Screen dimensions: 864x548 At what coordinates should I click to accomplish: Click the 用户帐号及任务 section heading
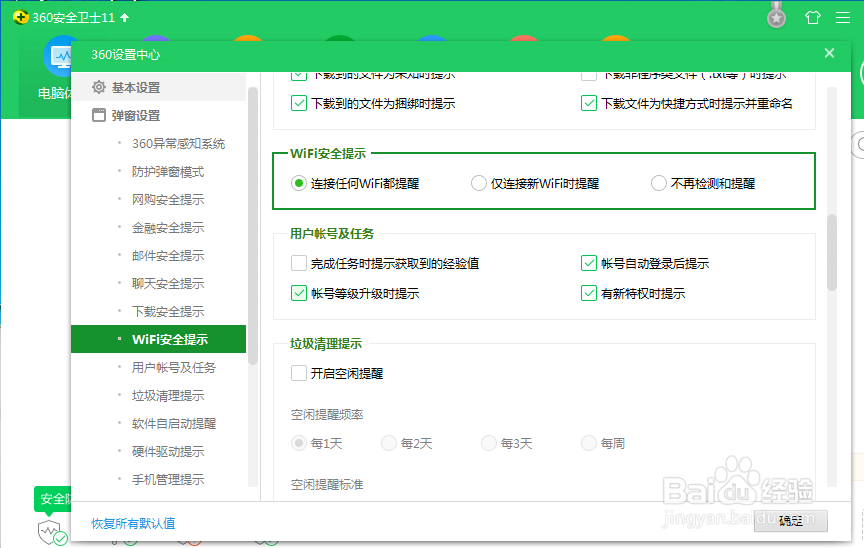(332, 234)
